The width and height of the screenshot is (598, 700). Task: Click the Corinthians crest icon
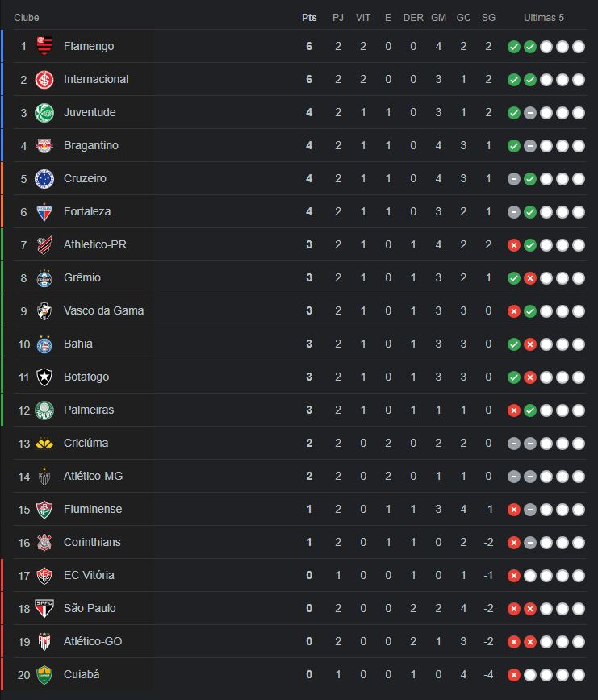tap(44, 542)
